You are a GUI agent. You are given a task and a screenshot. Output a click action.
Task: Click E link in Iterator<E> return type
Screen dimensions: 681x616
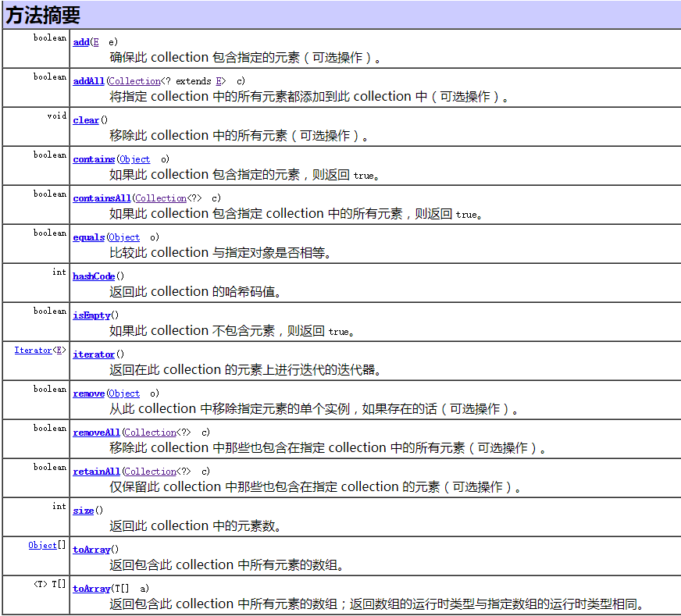59,350
